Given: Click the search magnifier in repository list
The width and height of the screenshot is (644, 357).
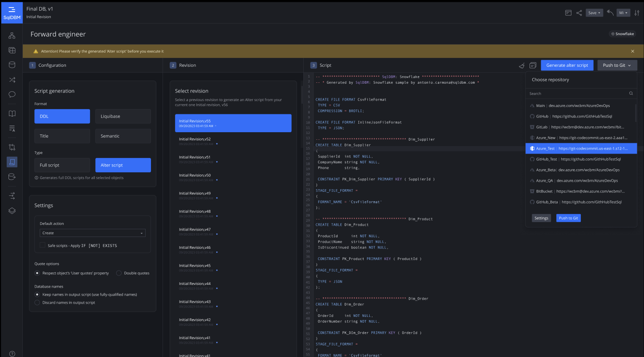Looking at the screenshot, I should coord(631,93).
